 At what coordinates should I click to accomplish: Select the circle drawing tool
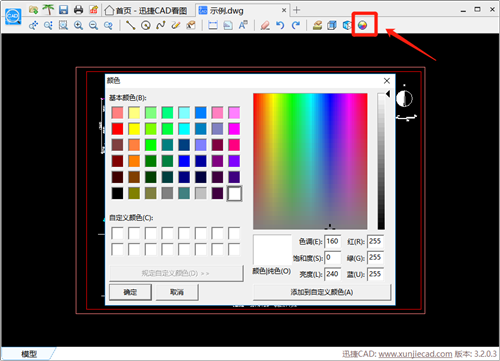click(x=146, y=25)
